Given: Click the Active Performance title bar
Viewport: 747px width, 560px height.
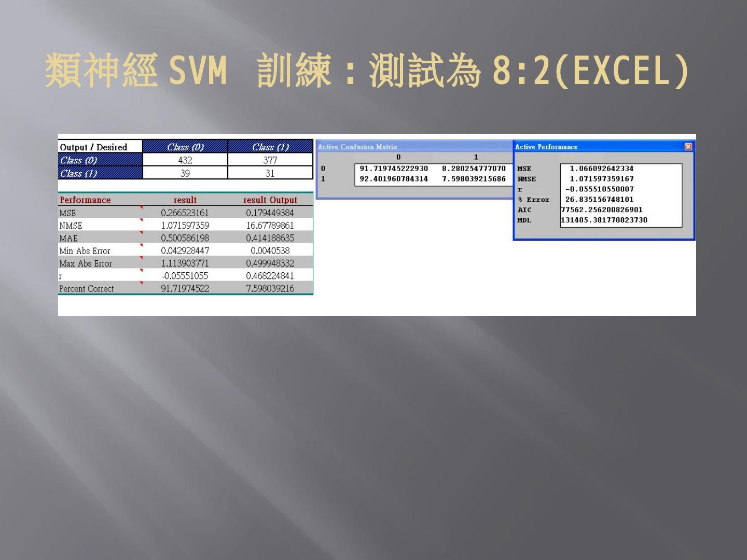Looking at the screenshot, I should pyautogui.click(x=604, y=147).
